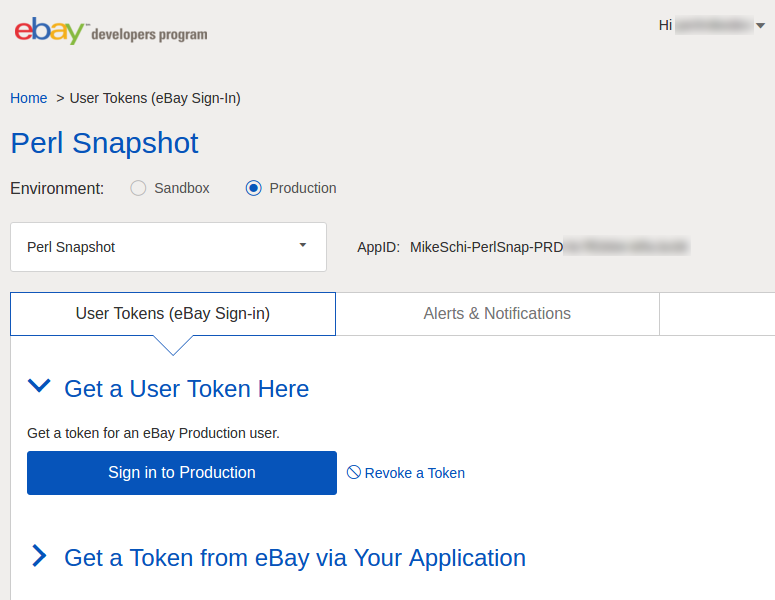Collapse the Get a User Token Here section
The height and width of the screenshot is (600, 775).
[39, 386]
